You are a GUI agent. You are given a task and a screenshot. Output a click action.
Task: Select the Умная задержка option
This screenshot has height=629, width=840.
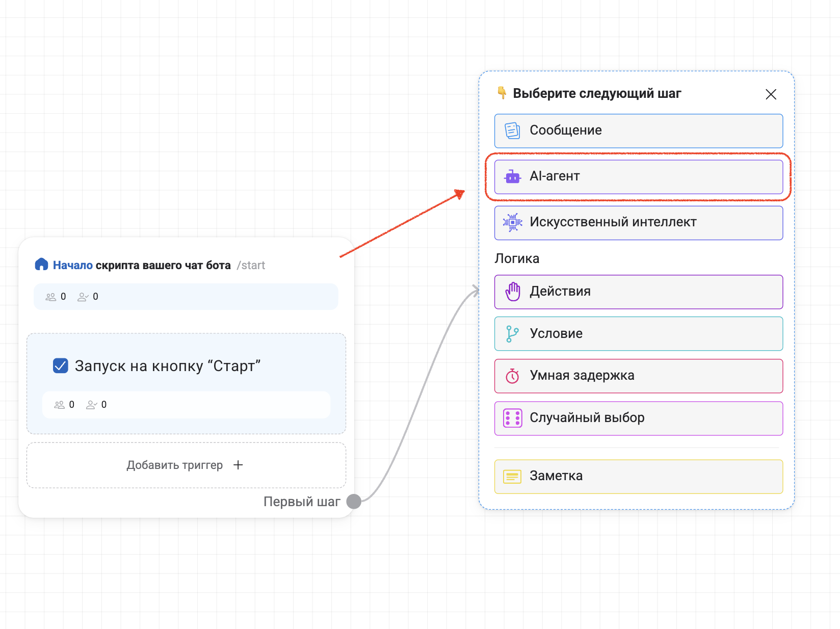[638, 376]
